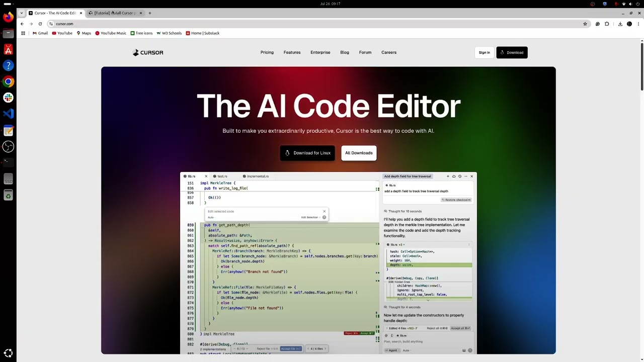Open the Blog menu item
The image size is (644, 362).
coord(345,52)
